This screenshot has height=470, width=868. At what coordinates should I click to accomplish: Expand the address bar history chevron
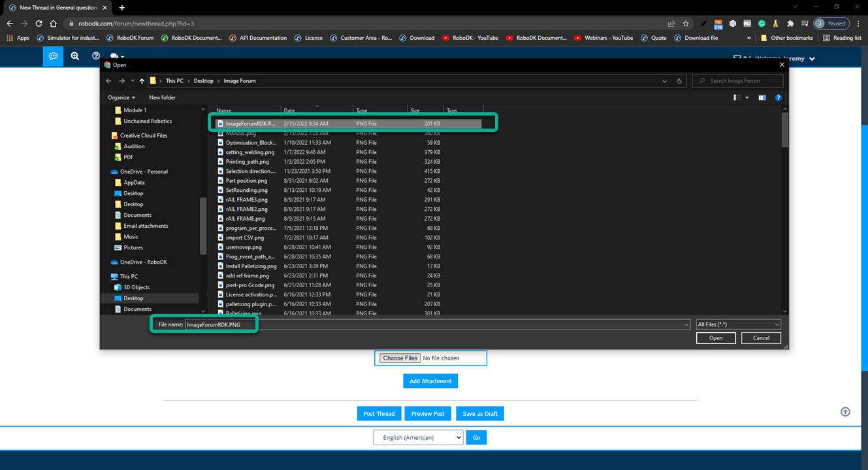(x=664, y=81)
